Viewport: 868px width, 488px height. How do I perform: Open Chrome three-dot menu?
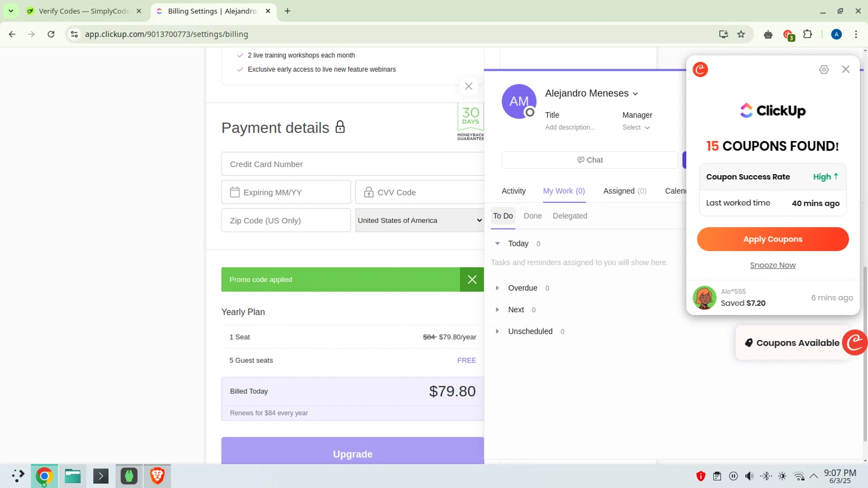click(856, 34)
